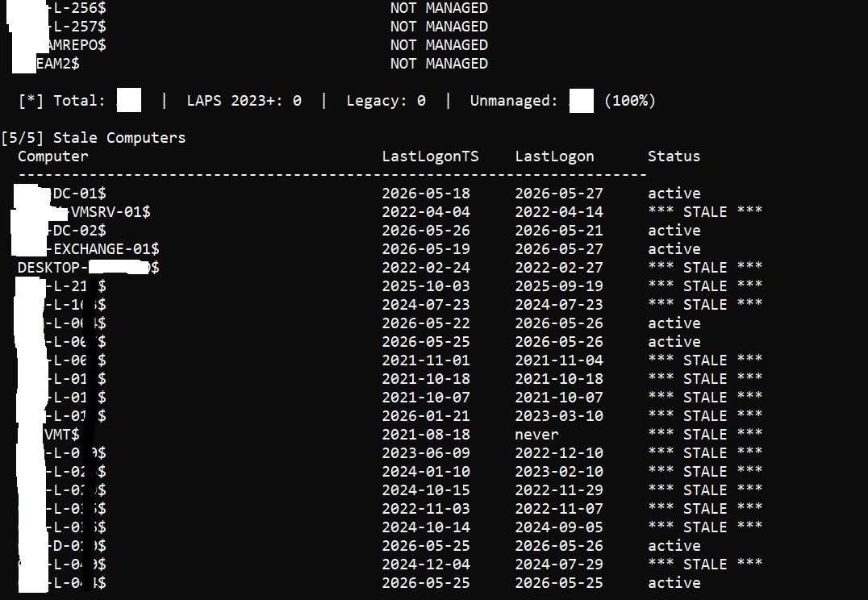This screenshot has width=868, height=600.
Task: Click the '[5/5] Stale Computers' section heading
Action: pyautogui.click(x=93, y=138)
